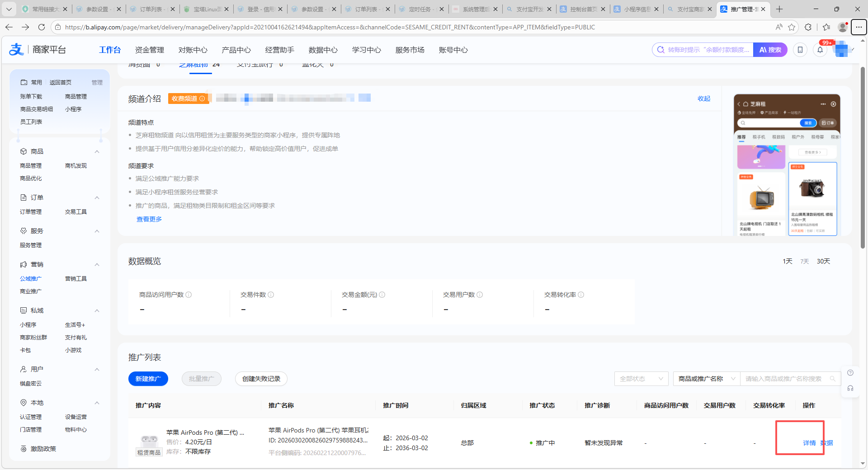Add this page to browser favorites
The width and height of the screenshot is (868, 470).
click(x=792, y=27)
